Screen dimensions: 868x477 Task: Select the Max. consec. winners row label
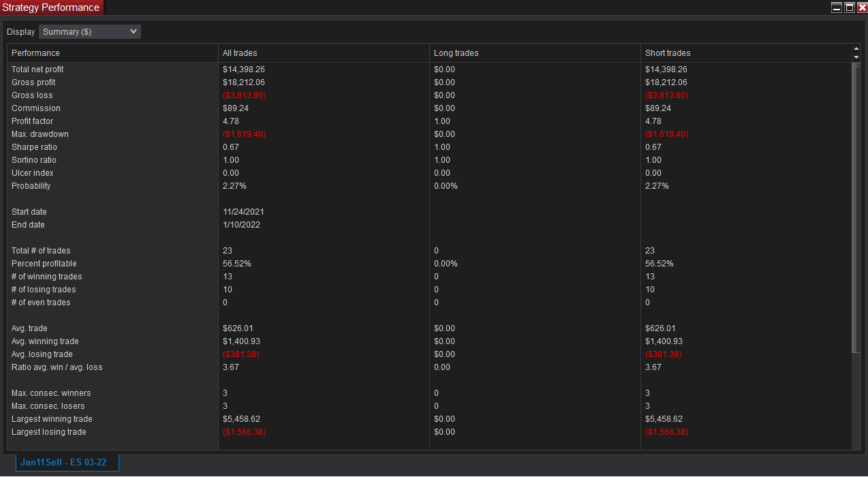(51, 393)
